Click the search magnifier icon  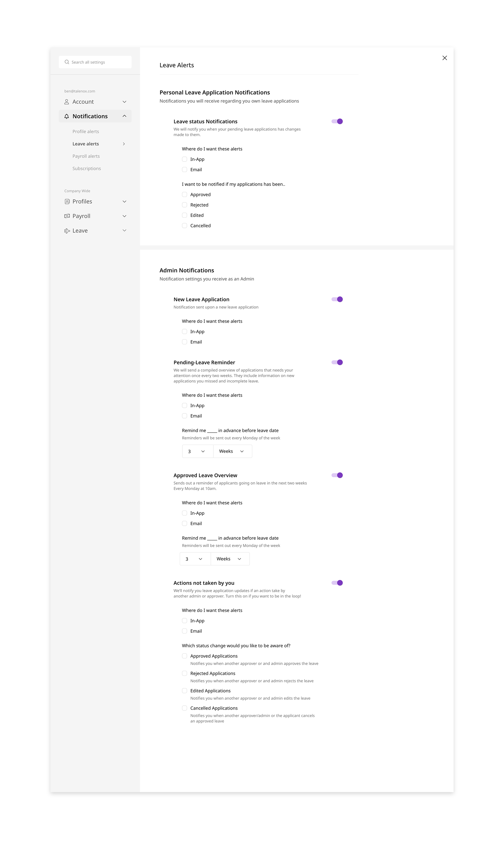point(67,62)
